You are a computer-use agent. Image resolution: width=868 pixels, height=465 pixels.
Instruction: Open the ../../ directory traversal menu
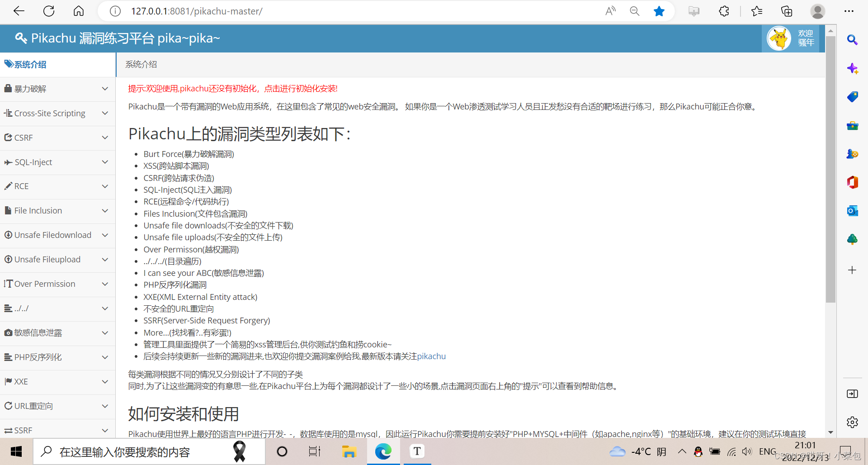coord(57,308)
